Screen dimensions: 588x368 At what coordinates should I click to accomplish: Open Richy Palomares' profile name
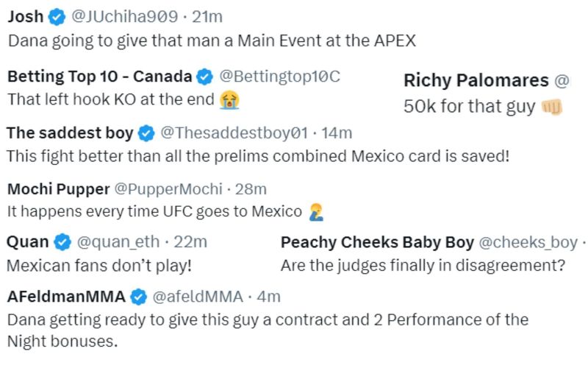point(476,80)
